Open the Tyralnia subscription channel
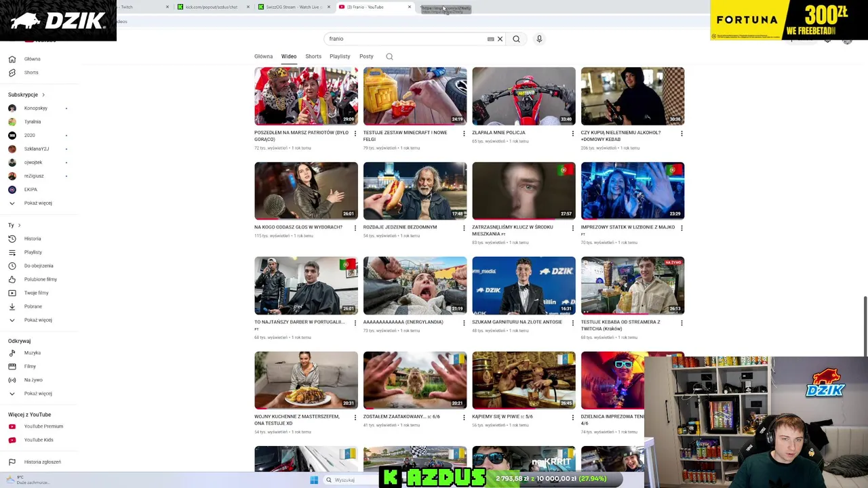Screen dimensions: 868x488 (x=33, y=121)
